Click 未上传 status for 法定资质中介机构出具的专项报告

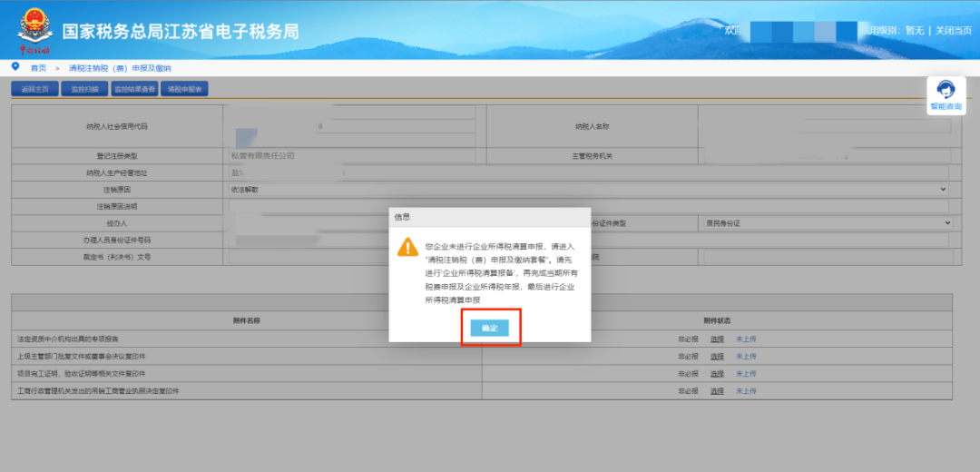(x=746, y=339)
